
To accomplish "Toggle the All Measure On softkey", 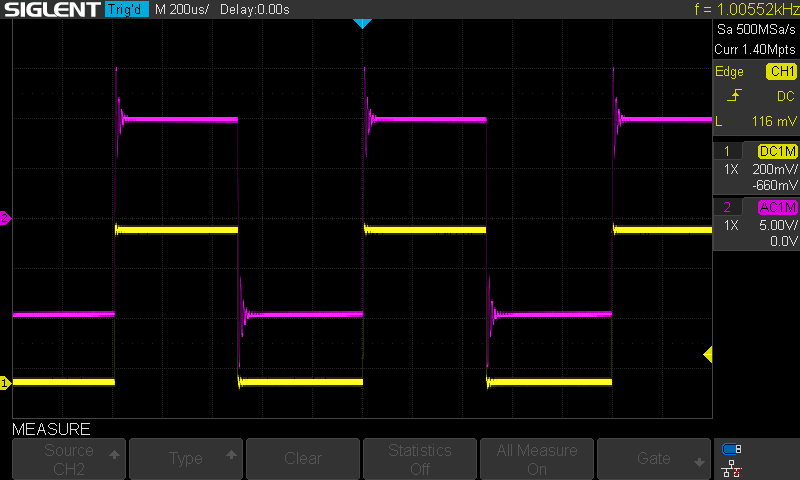I will tap(537, 459).
